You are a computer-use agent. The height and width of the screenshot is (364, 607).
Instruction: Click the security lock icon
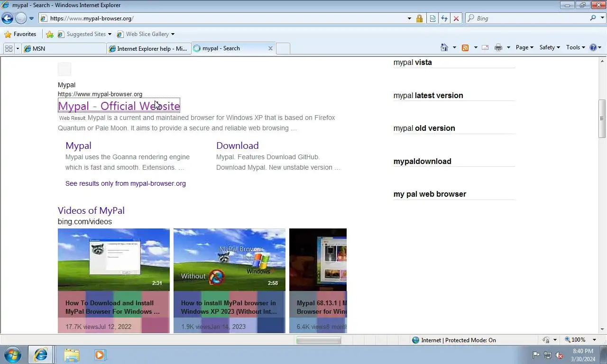419,18
